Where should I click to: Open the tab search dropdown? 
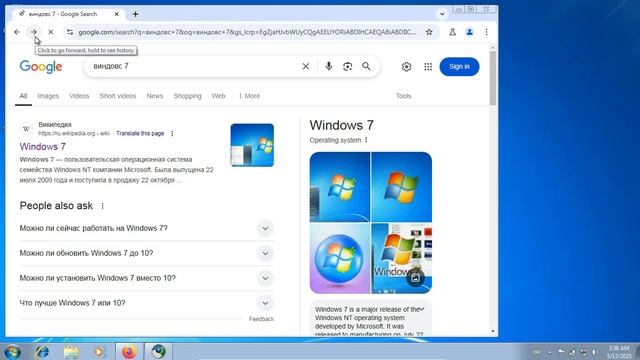[442, 14]
